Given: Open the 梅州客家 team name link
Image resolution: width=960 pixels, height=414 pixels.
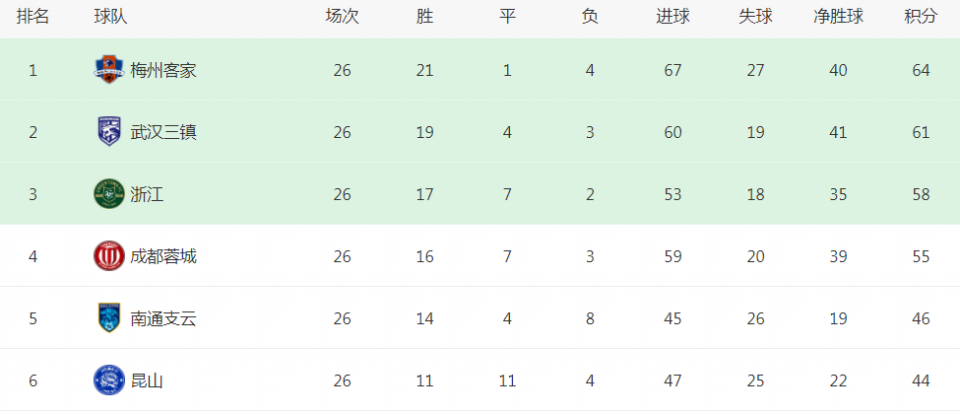Looking at the screenshot, I should coord(163,70).
